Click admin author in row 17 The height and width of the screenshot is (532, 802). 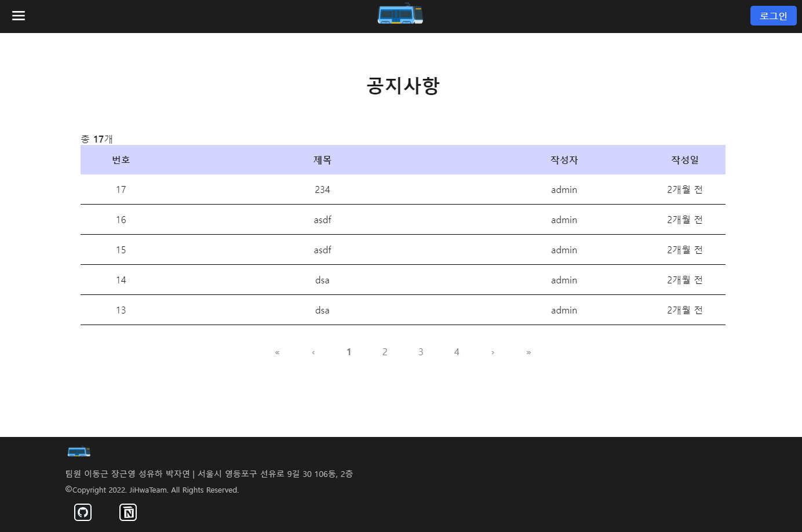pyautogui.click(x=564, y=190)
